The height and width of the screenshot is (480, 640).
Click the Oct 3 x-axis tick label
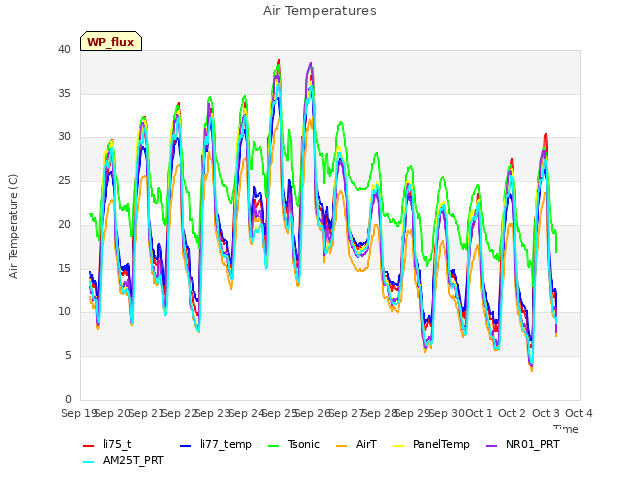coord(546,413)
